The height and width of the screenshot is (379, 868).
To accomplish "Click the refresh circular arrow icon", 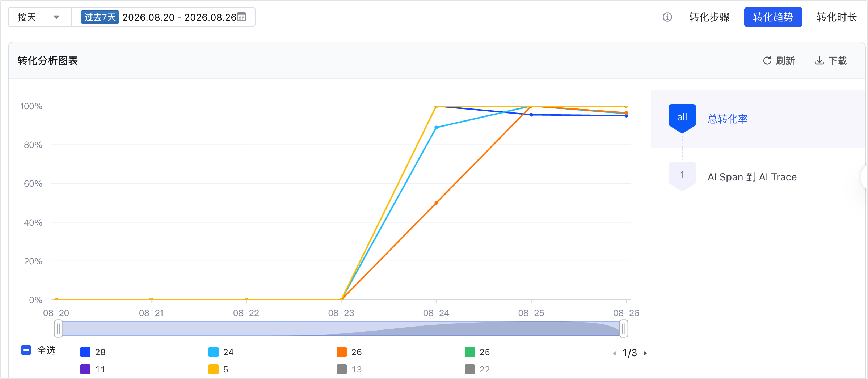I will point(767,61).
